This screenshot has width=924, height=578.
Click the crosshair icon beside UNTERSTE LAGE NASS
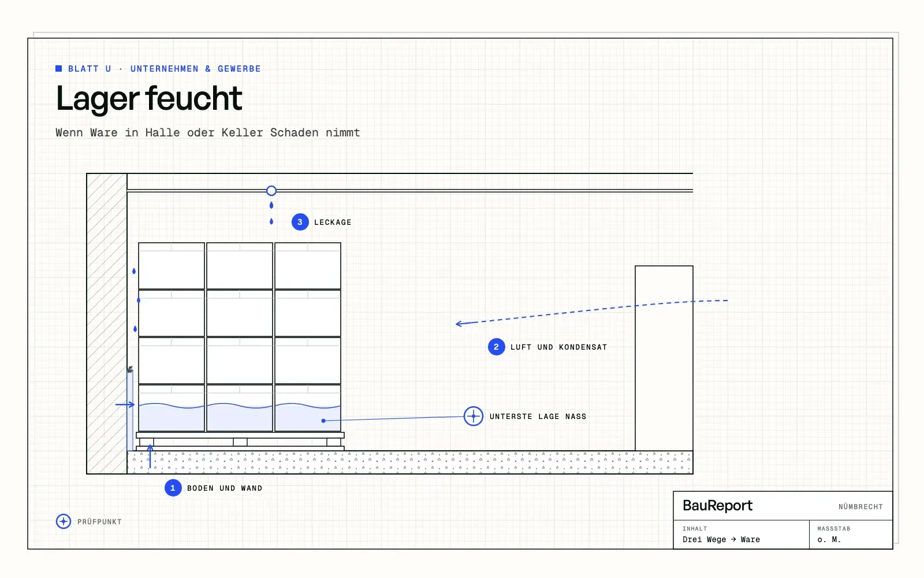pos(474,416)
